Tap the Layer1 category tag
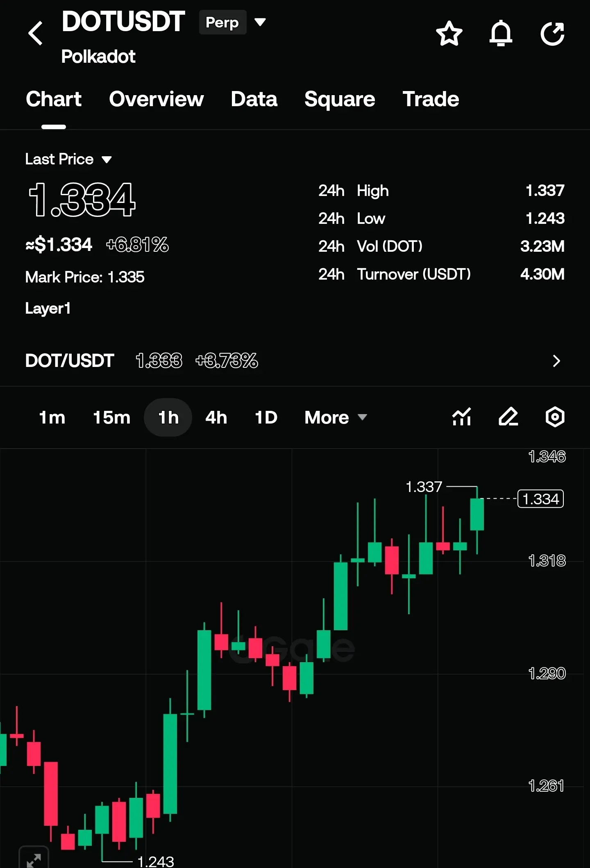 point(48,308)
